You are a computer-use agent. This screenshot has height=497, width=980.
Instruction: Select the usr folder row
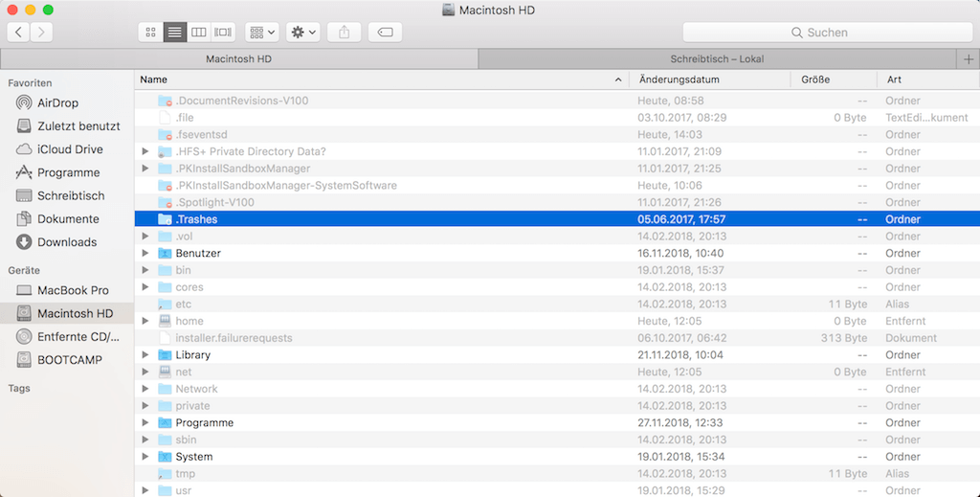point(558,490)
